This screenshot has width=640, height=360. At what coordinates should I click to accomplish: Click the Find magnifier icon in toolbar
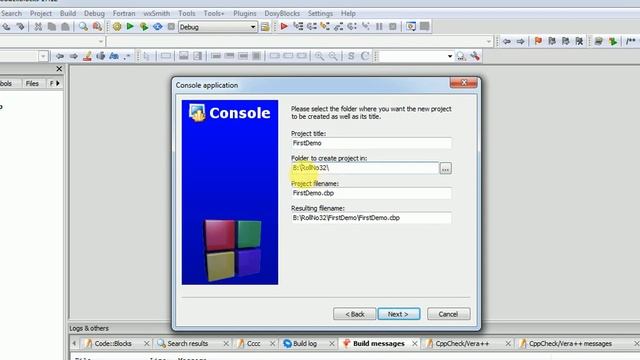(83, 27)
